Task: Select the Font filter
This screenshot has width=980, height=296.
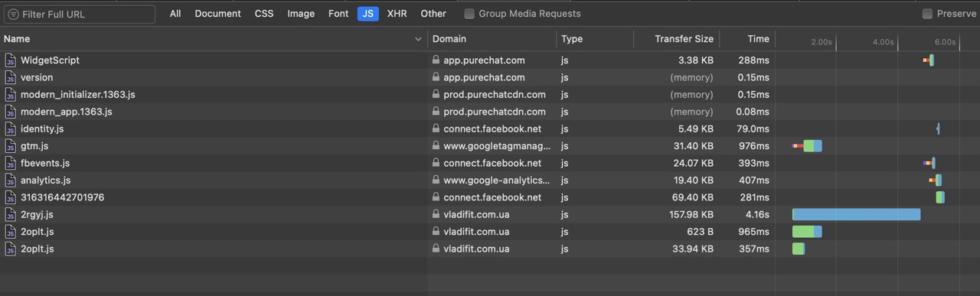Action: point(338,14)
